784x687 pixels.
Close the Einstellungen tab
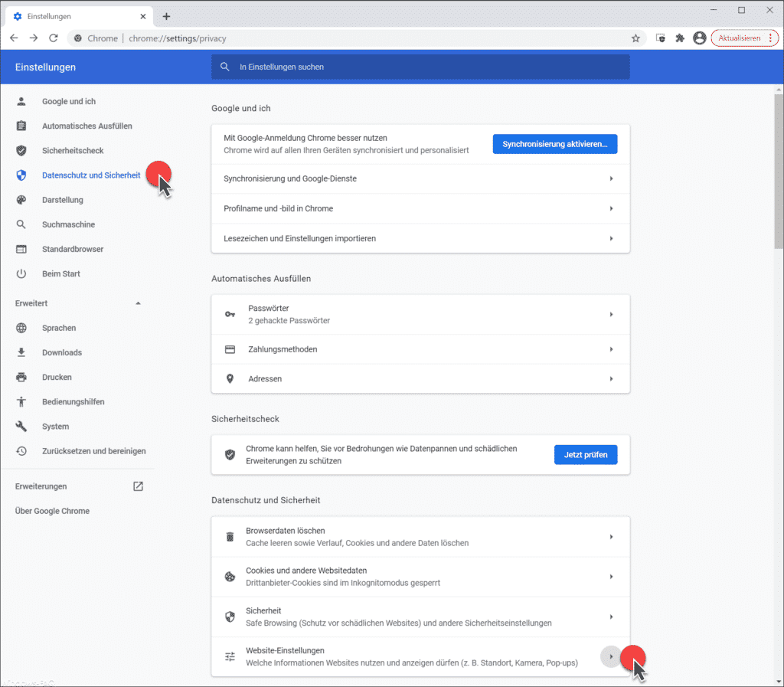coord(143,17)
